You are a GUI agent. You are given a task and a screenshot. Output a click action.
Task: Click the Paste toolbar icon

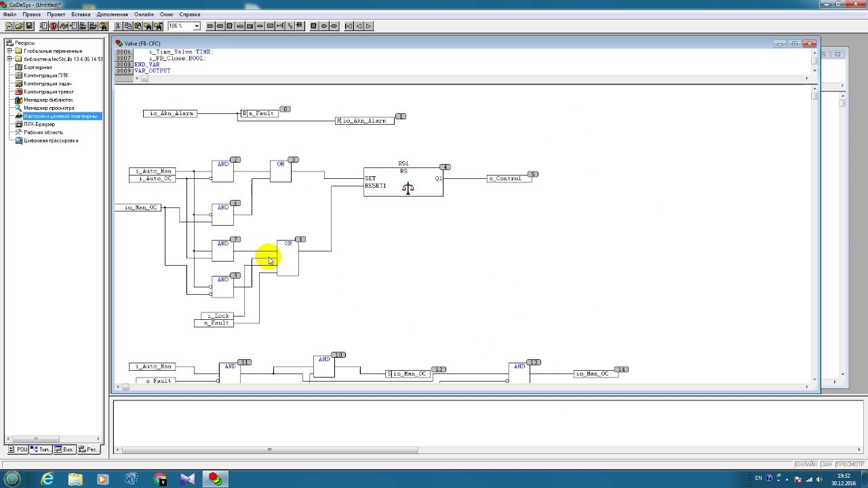138,26
